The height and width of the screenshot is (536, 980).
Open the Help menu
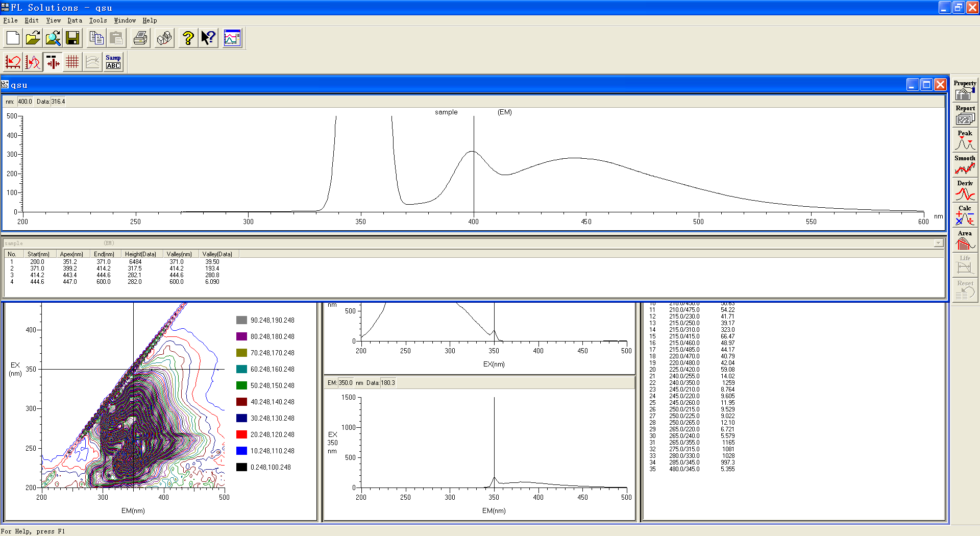tap(150, 20)
